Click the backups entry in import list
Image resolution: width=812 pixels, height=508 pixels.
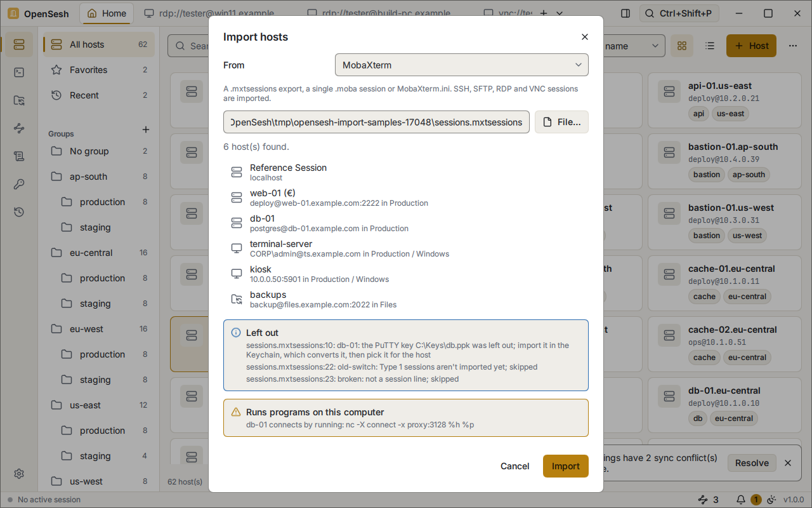[x=406, y=299]
